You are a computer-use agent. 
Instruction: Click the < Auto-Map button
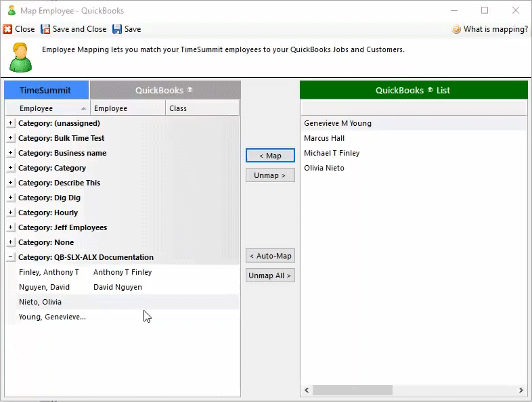coord(270,256)
